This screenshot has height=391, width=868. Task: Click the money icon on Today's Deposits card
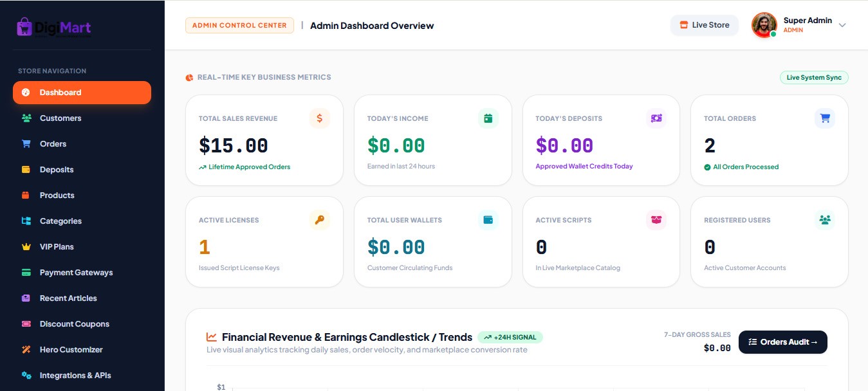(x=656, y=118)
